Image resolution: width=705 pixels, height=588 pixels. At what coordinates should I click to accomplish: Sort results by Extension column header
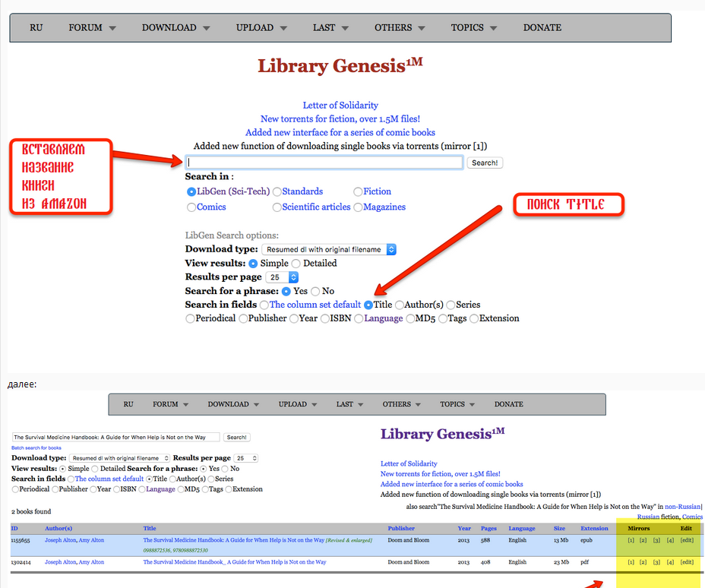(x=594, y=528)
